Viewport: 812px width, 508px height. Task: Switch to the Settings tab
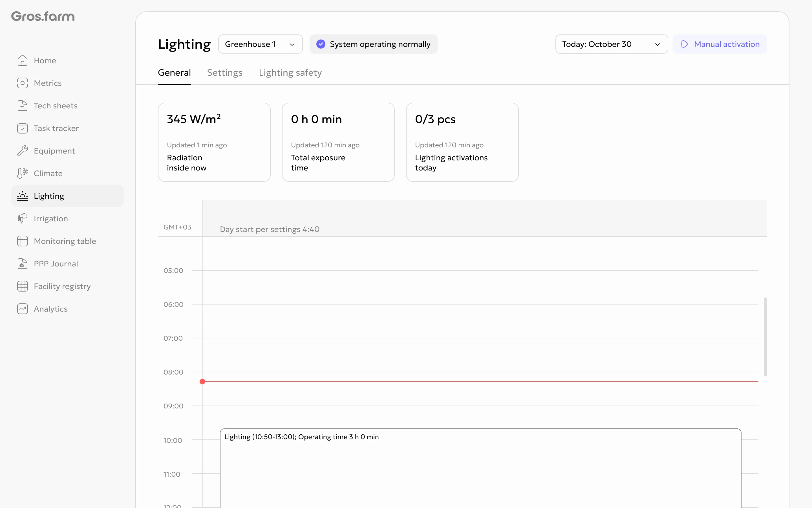[224, 73]
